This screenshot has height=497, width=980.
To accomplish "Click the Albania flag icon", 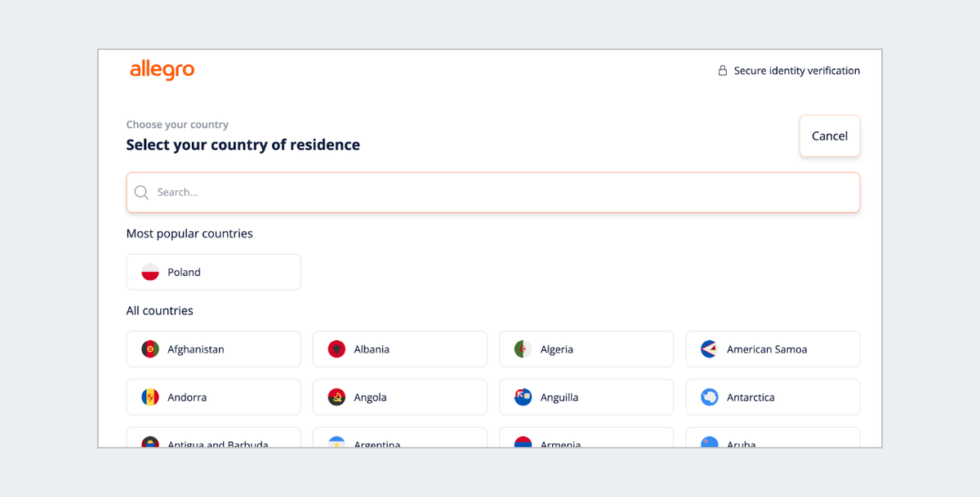I will pyautogui.click(x=336, y=349).
